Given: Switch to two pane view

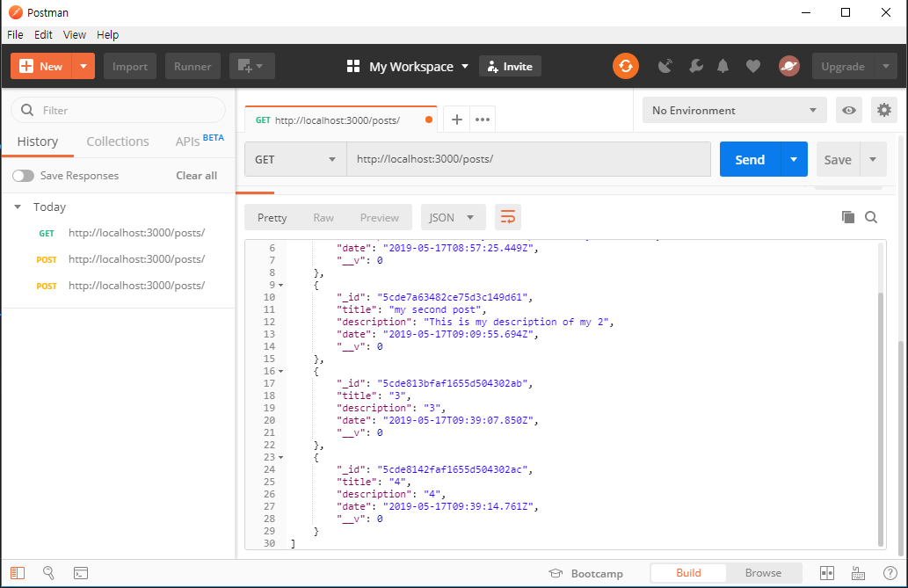Looking at the screenshot, I should coord(827,573).
